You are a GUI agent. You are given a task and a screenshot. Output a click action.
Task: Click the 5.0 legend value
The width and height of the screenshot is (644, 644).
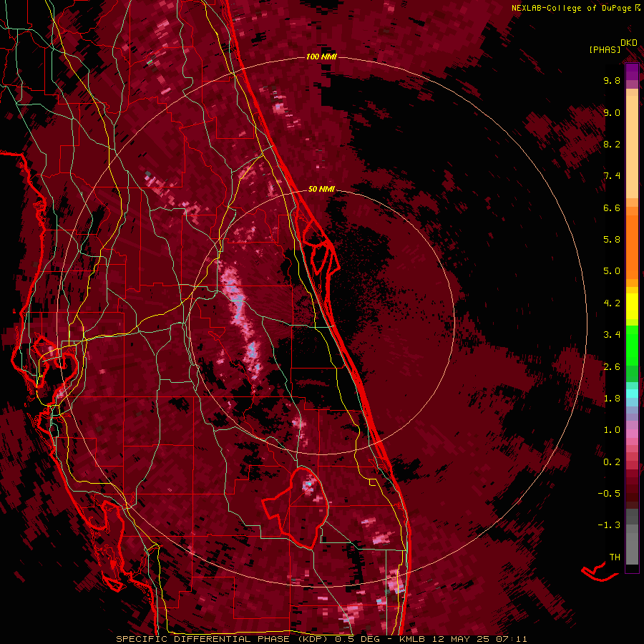point(612,271)
